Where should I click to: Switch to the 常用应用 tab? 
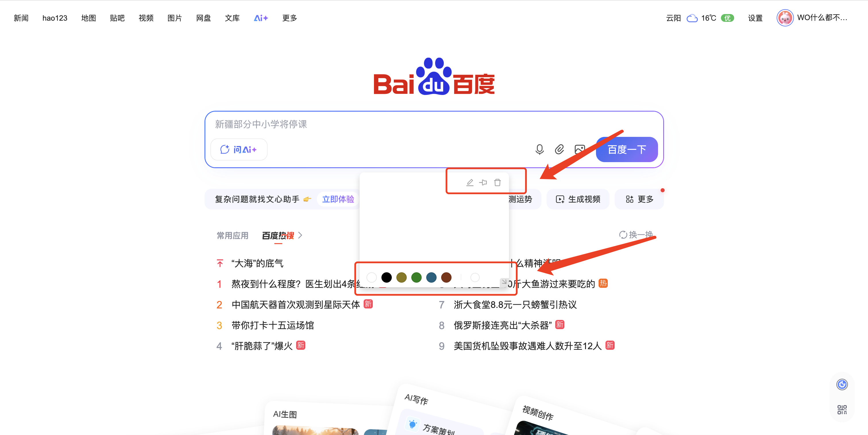(232, 236)
